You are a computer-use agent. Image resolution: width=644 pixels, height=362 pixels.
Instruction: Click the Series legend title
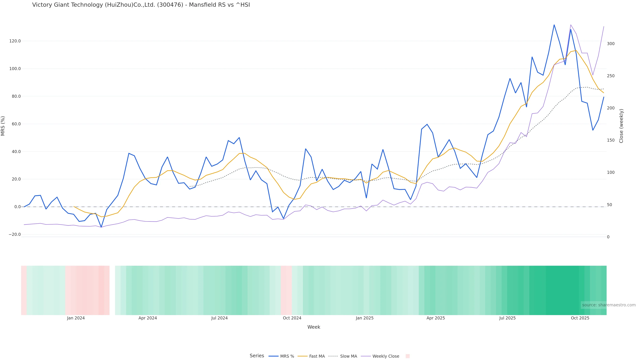pos(257,356)
